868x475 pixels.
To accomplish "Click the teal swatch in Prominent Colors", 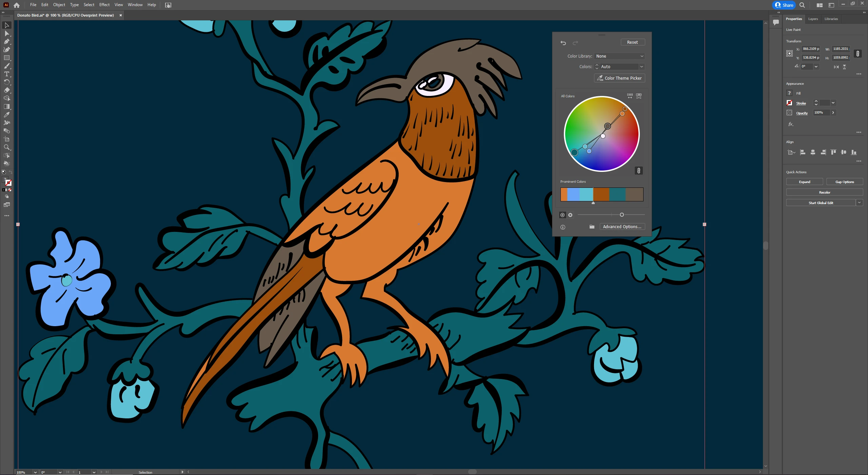I will click(617, 195).
